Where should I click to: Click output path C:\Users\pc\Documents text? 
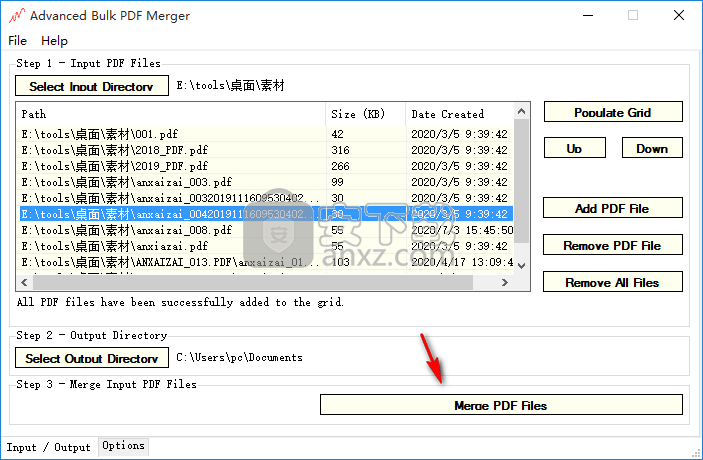pyautogui.click(x=239, y=357)
